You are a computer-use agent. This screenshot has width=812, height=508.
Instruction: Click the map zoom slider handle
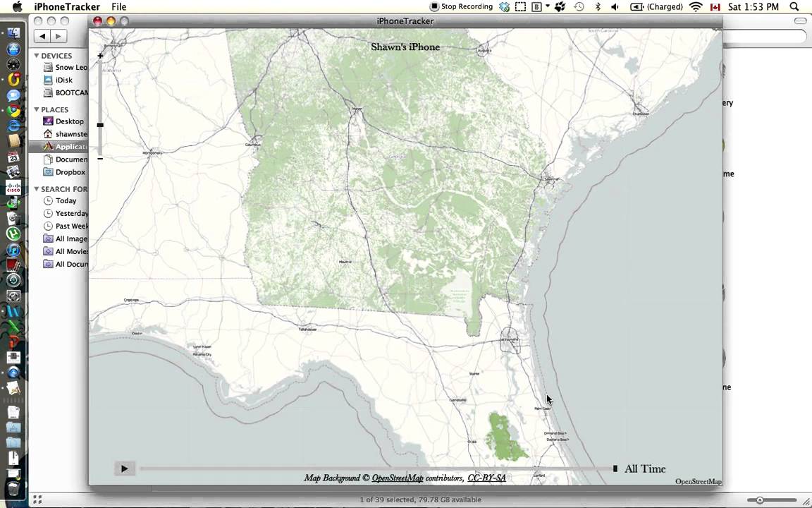[100, 125]
